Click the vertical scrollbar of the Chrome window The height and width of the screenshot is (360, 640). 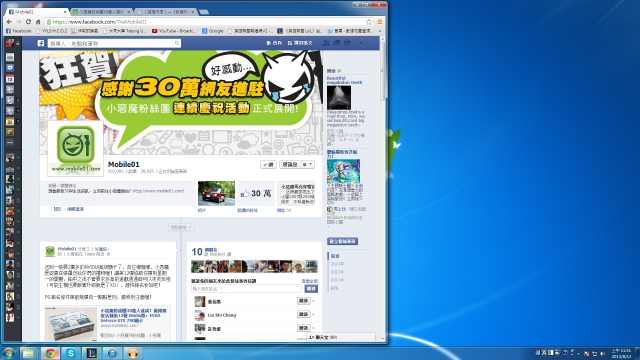click(382, 188)
